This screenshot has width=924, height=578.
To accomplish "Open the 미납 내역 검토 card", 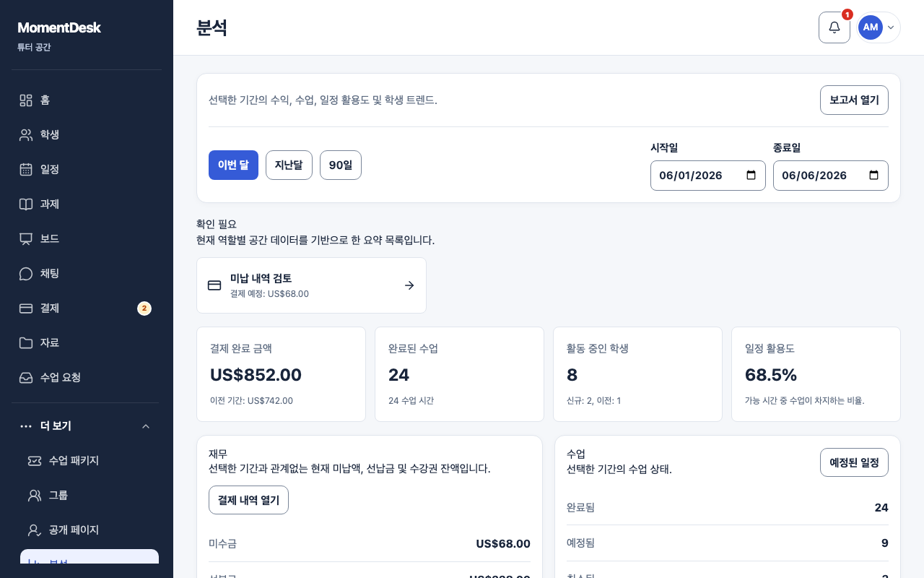I will coord(311,285).
